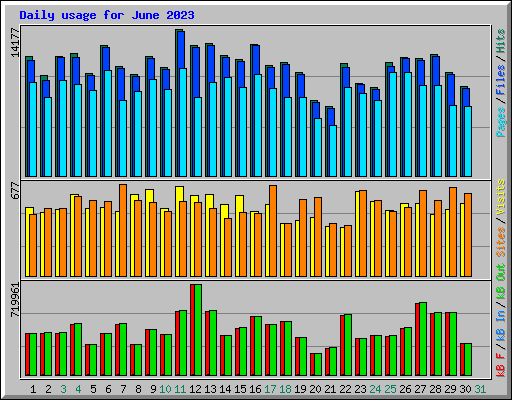The height and width of the screenshot is (400, 512).
Task: Click day number 19 on the x-axis
Action: pos(300,389)
